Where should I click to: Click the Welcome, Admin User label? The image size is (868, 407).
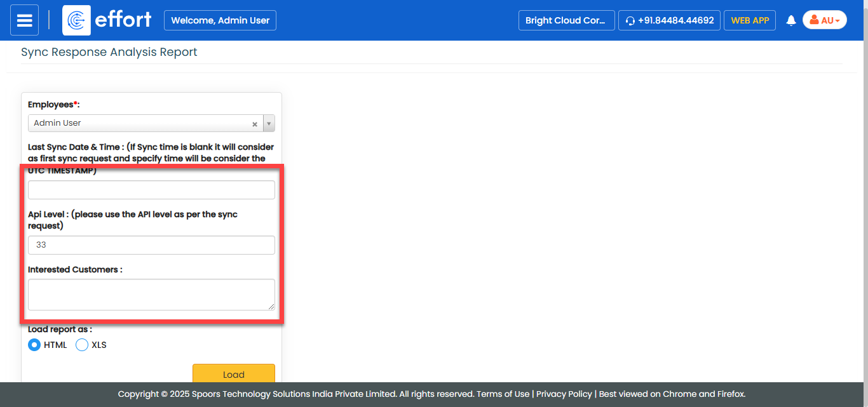click(x=220, y=20)
